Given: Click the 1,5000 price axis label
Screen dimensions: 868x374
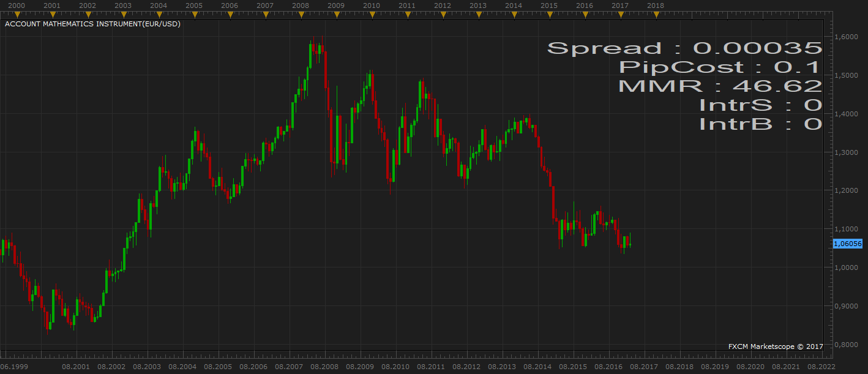Looking at the screenshot, I should [x=845, y=75].
